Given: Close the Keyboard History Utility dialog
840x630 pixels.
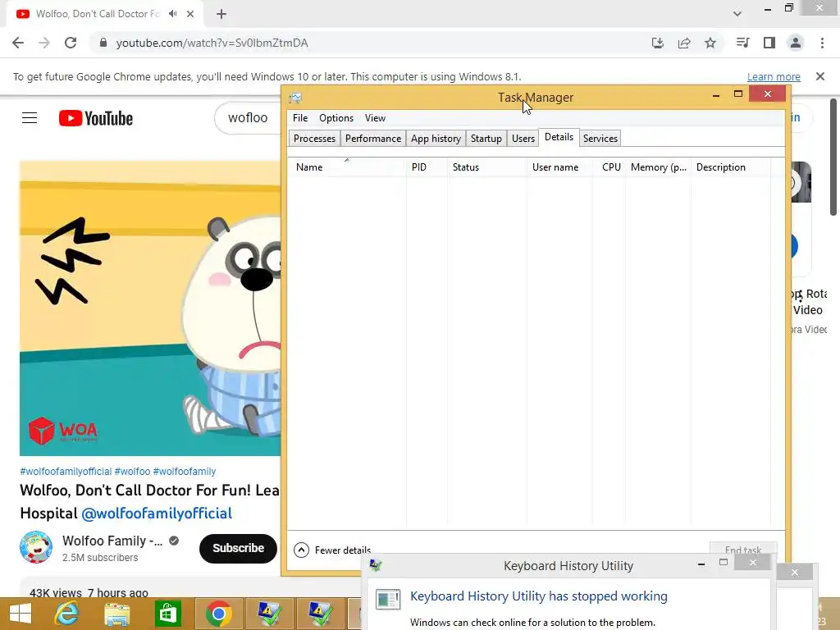Looking at the screenshot, I should tap(753, 562).
